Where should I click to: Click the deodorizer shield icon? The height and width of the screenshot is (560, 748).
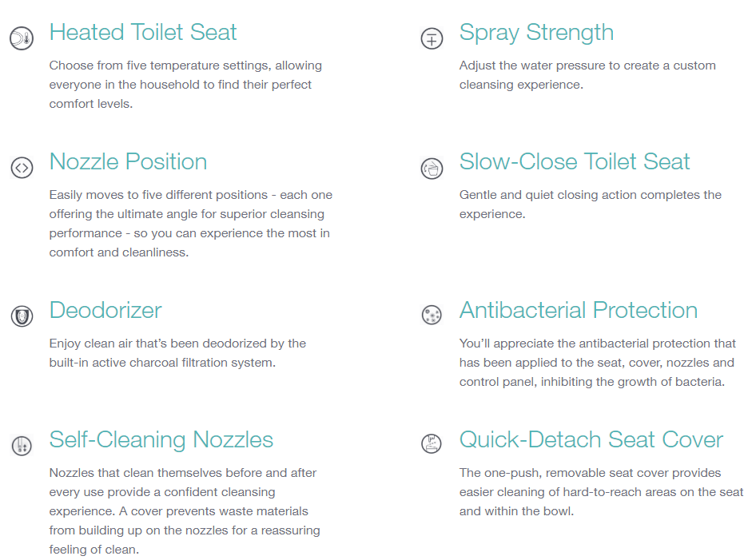[22, 316]
